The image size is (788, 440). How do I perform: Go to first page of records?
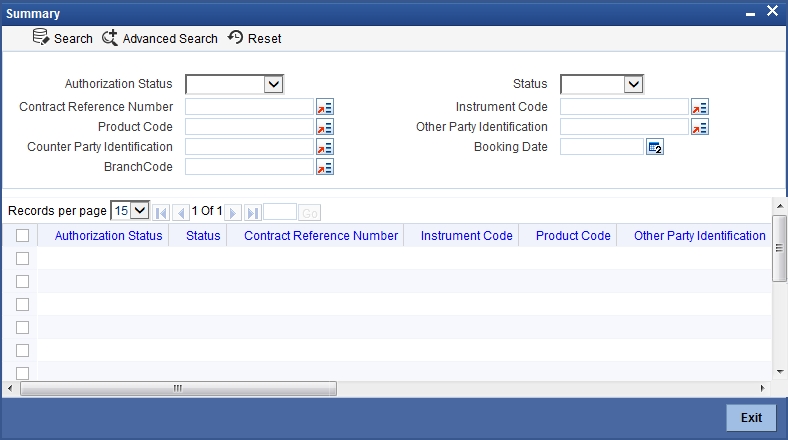click(161, 213)
